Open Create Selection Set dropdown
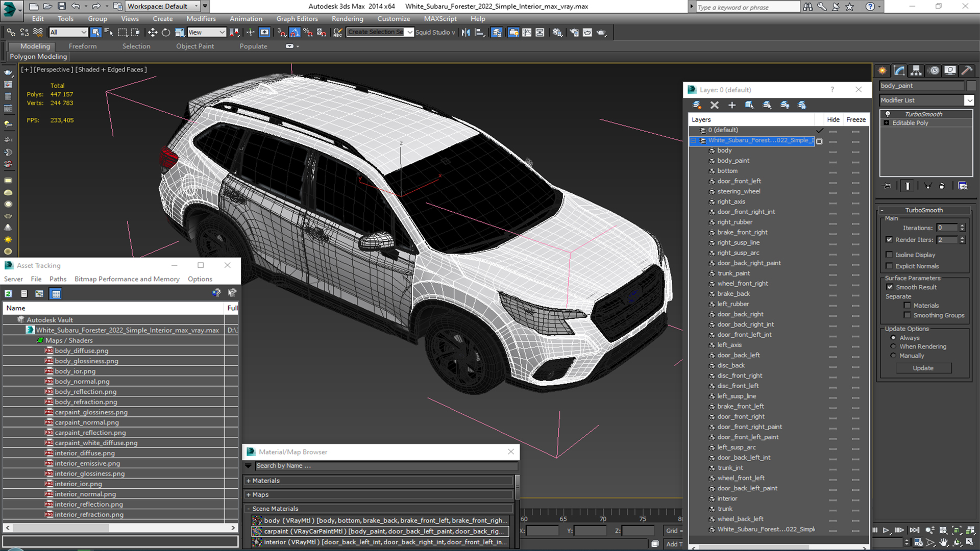The height and width of the screenshot is (551, 980). [x=409, y=32]
